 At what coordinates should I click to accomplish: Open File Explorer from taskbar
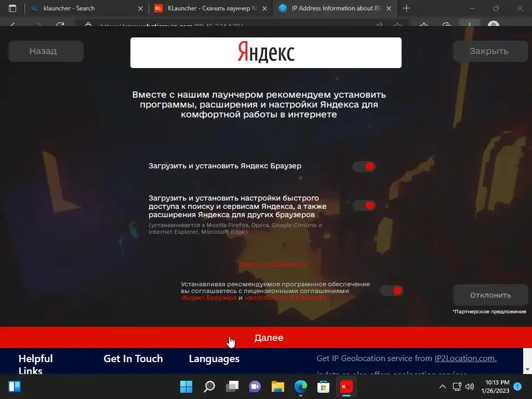[x=278, y=387]
